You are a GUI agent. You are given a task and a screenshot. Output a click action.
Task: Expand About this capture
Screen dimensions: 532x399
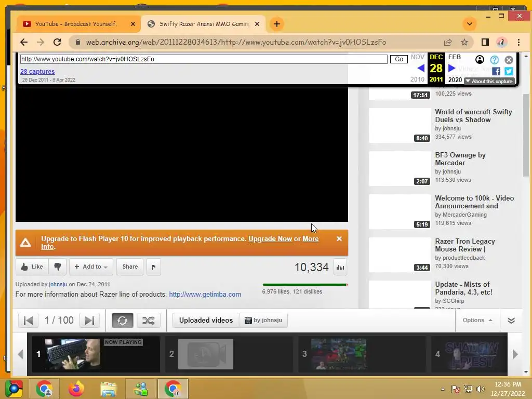point(489,81)
